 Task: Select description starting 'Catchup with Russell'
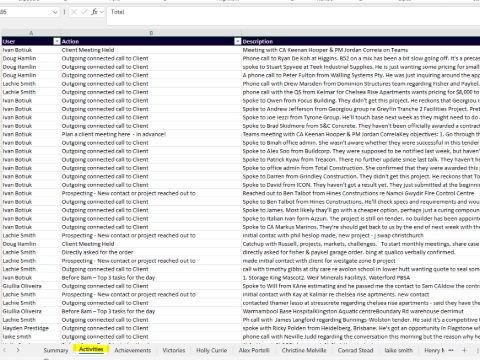[361, 244]
